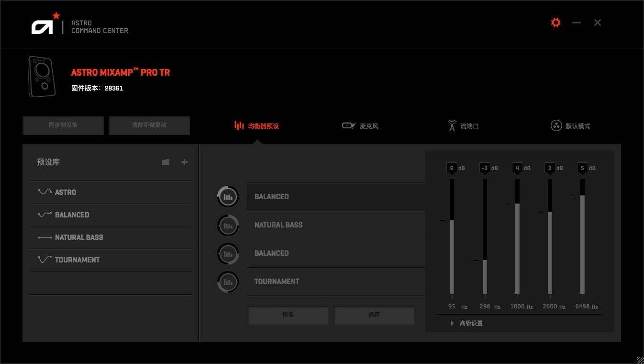The image size is (644, 364).
Task: Switch to the 麦克风 tab
Action: (361, 126)
